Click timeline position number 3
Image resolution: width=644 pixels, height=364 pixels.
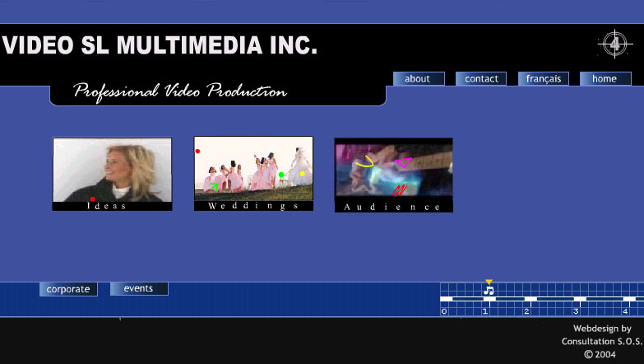(x=576, y=311)
